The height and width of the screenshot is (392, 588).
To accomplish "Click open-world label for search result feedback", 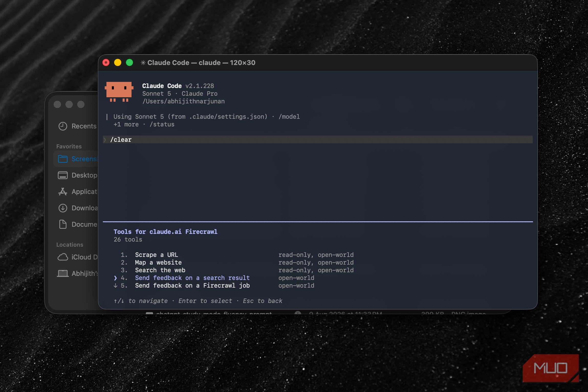I will (x=296, y=278).
